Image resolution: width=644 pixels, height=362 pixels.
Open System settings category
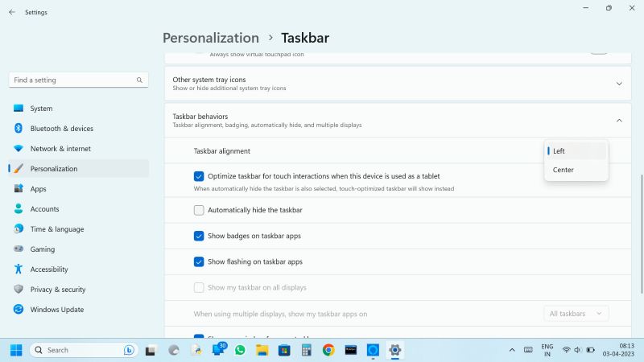[78, 109]
